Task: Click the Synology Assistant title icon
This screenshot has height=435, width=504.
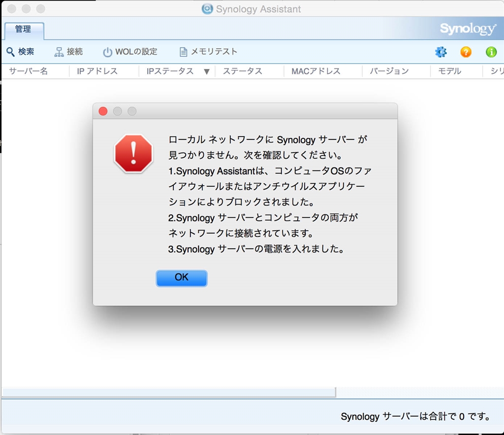Action: click(x=207, y=9)
